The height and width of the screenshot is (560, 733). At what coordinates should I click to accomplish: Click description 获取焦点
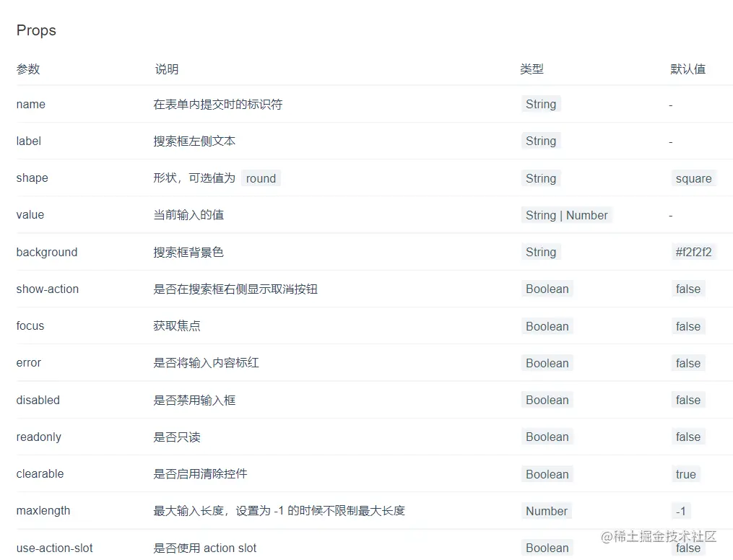click(x=177, y=326)
